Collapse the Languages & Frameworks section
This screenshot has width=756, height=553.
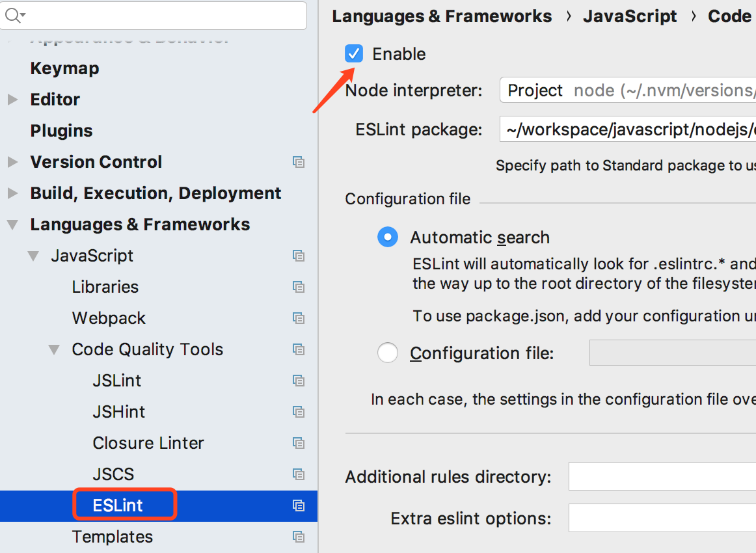pos(12,224)
